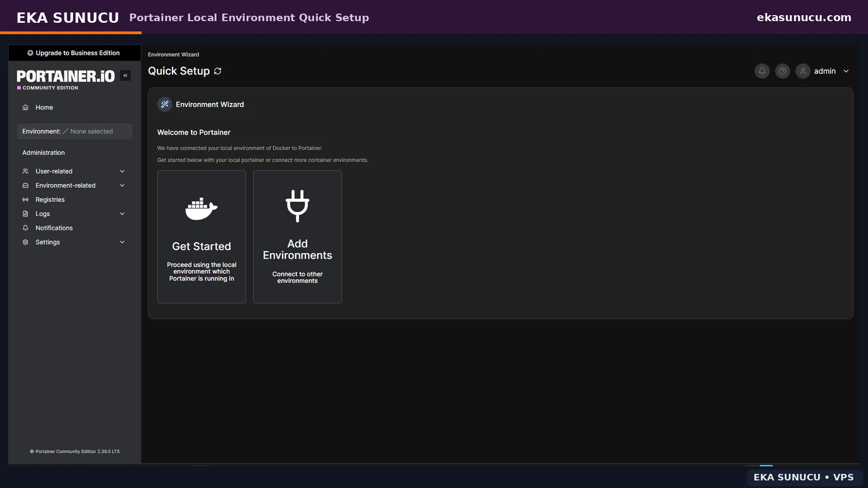Open the Environment-related menu item
Screen dimensions: 868x488
coord(74,185)
